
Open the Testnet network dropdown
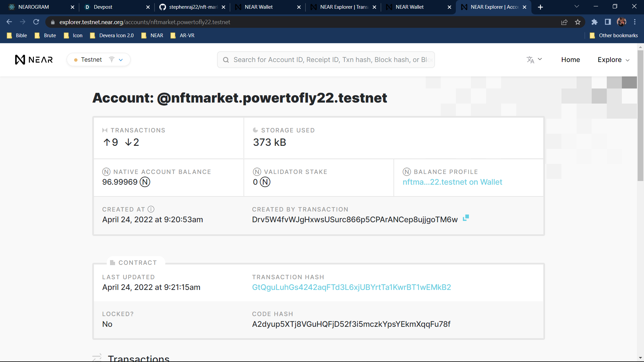pos(99,60)
